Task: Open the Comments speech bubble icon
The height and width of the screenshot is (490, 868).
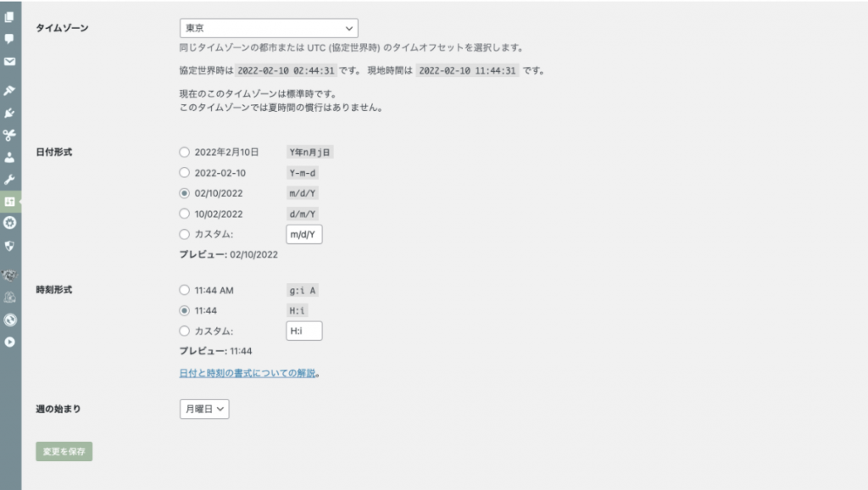Action: click(x=9, y=39)
